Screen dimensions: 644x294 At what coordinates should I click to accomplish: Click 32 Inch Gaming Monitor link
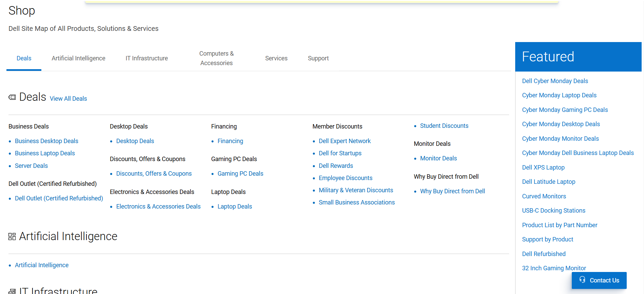[554, 268]
